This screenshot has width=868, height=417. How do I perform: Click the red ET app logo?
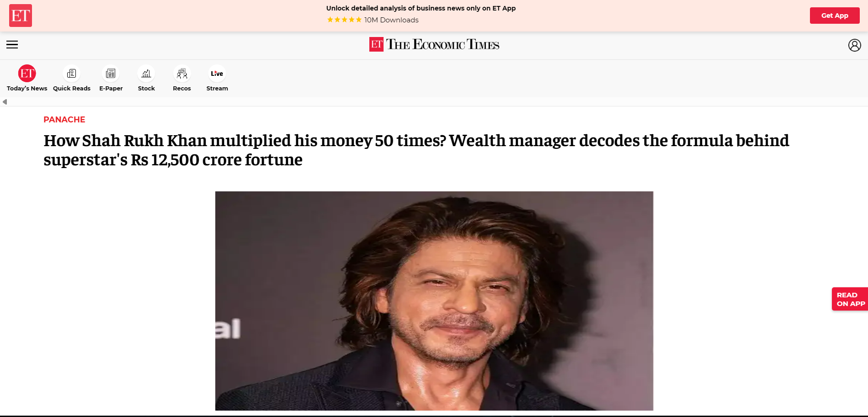tap(21, 16)
